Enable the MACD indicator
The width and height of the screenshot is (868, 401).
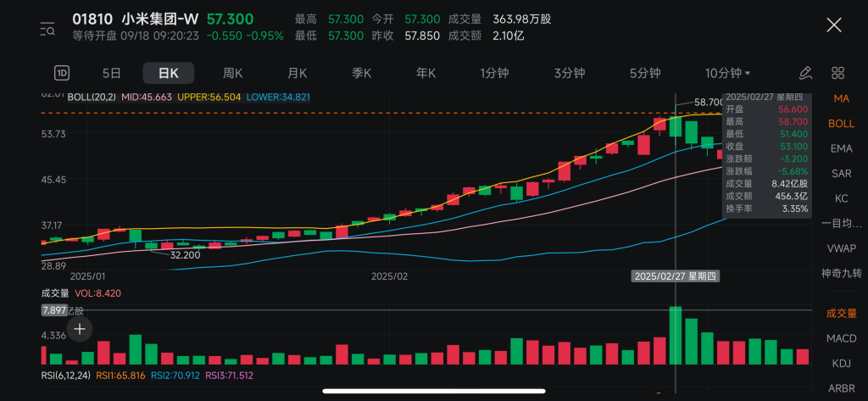pos(841,338)
